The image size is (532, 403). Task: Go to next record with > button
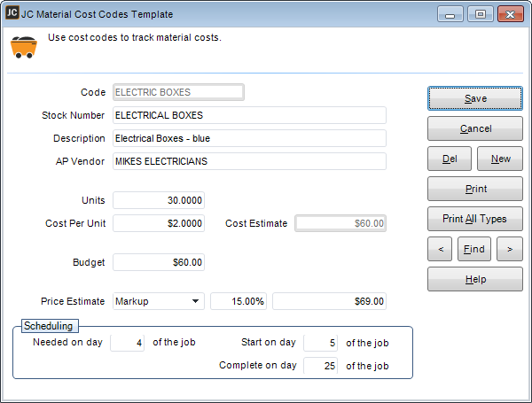[509, 249]
